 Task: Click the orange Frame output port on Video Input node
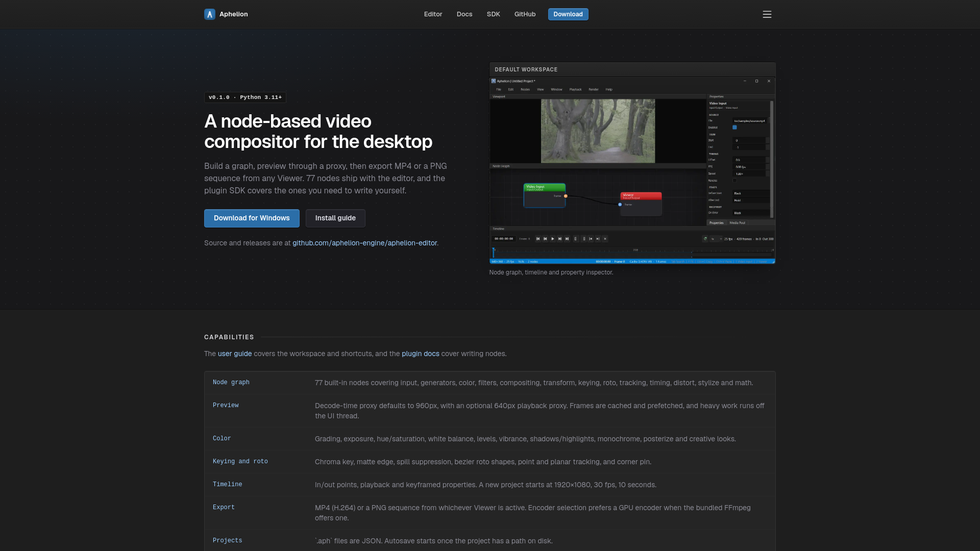[566, 196]
